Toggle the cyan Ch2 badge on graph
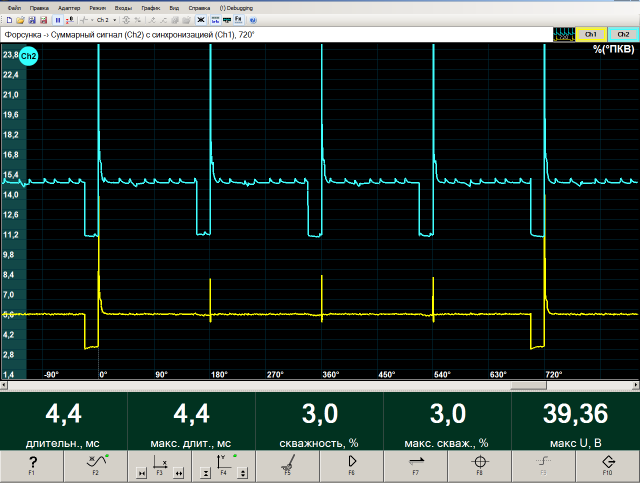 tap(29, 57)
